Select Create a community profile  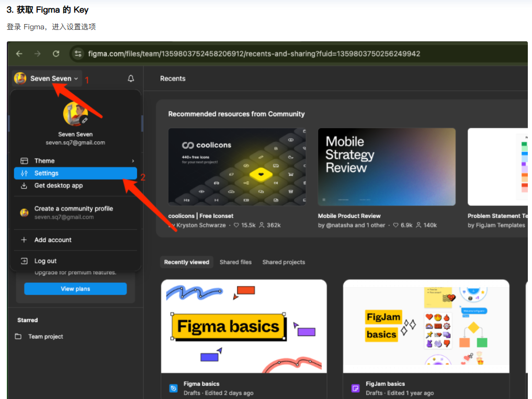[75, 213]
